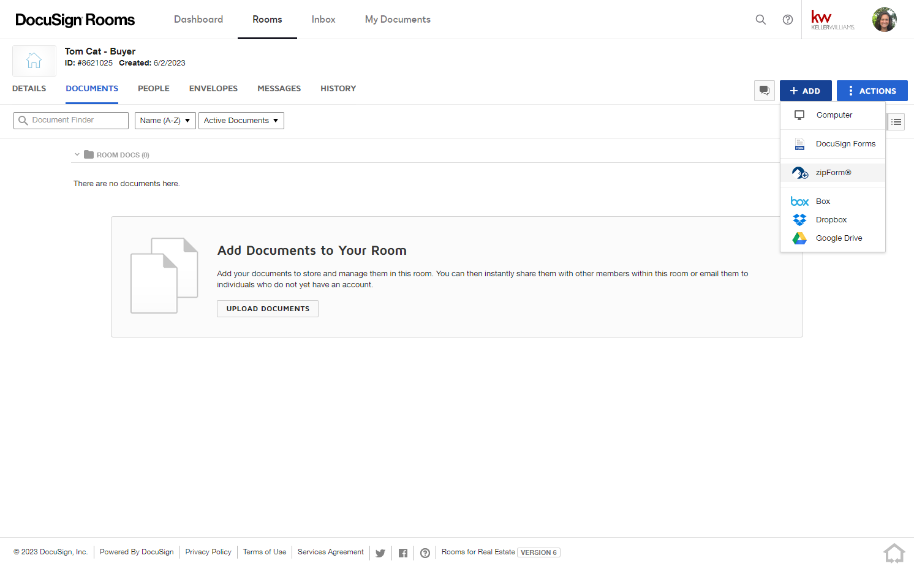Open the Privacy Policy link
Viewport: 914px width, 588px height.
[x=208, y=552]
